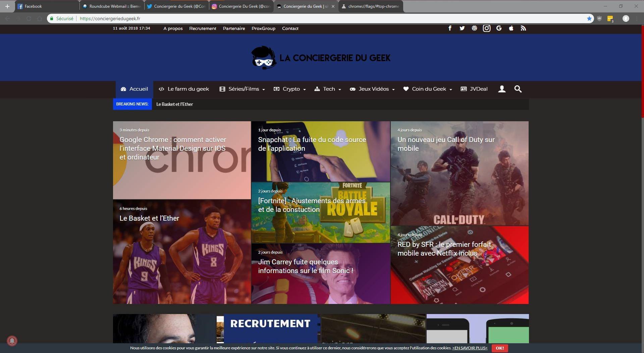Open the >EN SAVOIR PLUS< cookie link
The height and width of the screenshot is (353, 644).
tap(470, 348)
